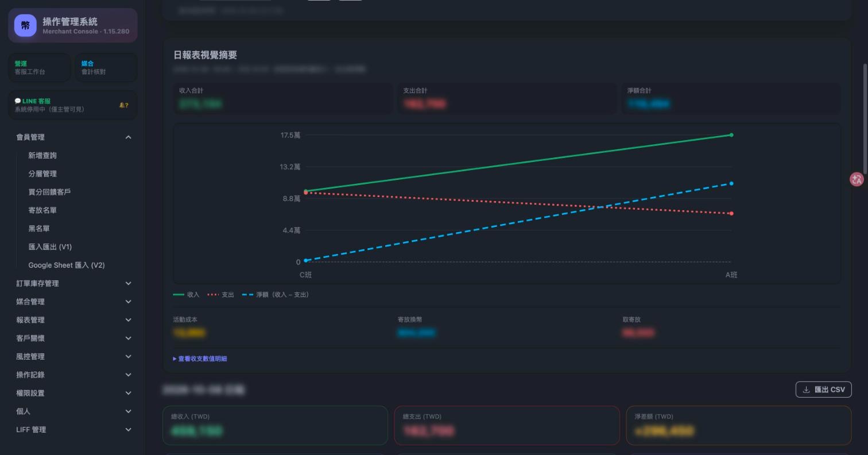
Task: Click the C班 x-axis label
Action: click(x=305, y=275)
